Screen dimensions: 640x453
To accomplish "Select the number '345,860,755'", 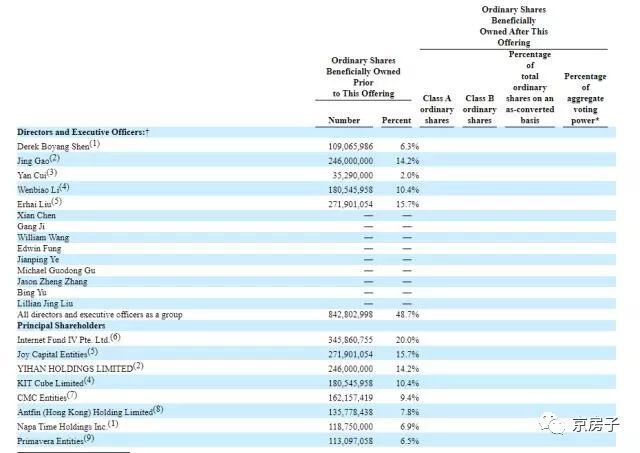I will click(351, 340).
